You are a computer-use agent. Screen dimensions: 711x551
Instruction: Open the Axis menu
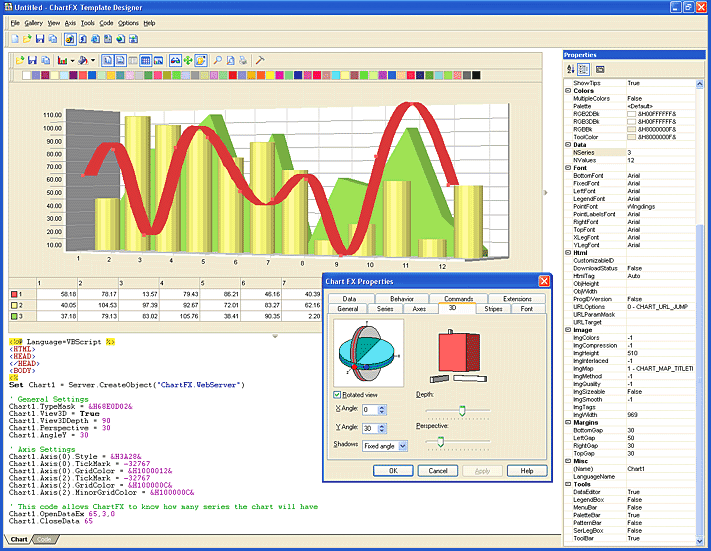point(70,23)
